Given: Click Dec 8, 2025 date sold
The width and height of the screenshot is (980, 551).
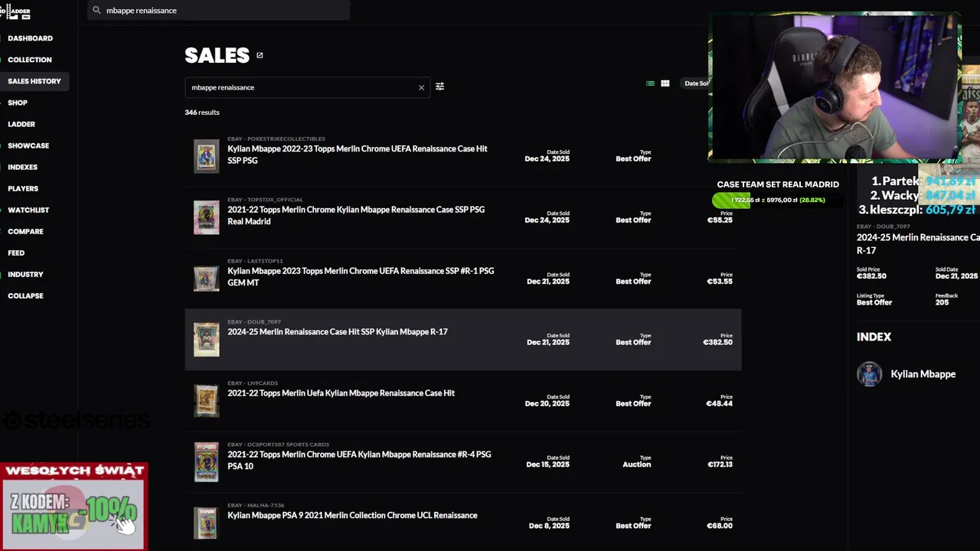Looking at the screenshot, I should 549,526.
